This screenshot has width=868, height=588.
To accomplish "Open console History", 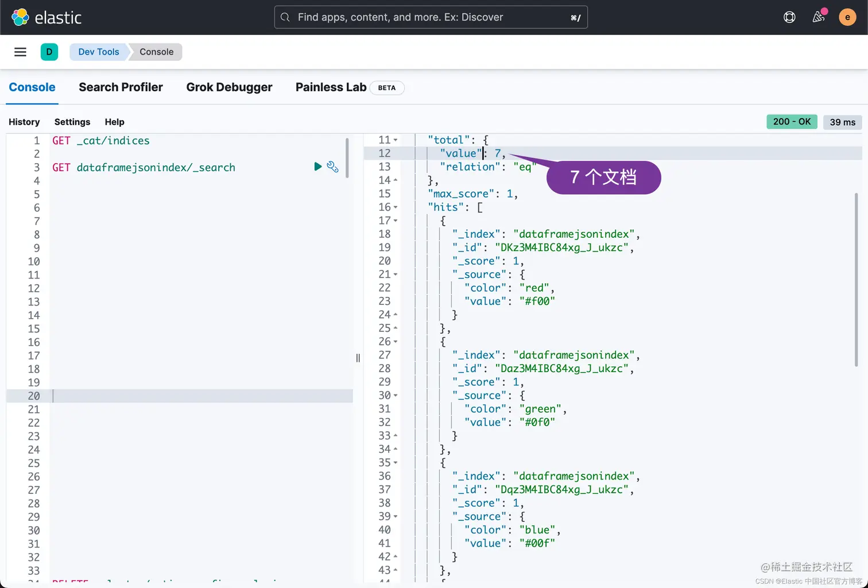I will (24, 122).
